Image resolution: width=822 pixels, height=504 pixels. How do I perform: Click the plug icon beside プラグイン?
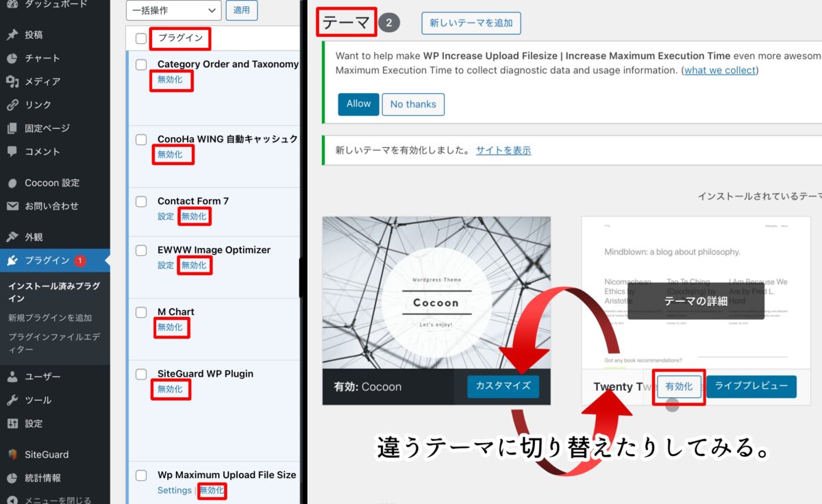coord(12,260)
